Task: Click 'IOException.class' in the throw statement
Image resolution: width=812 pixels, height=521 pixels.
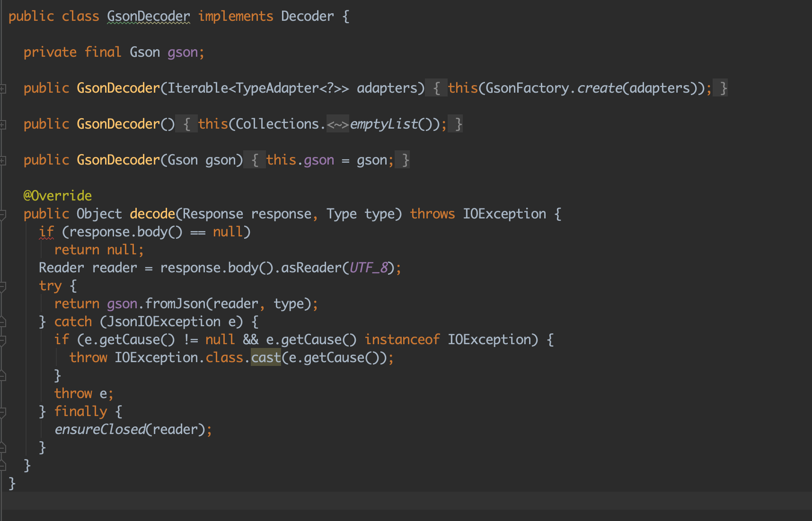Action: click(179, 358)
